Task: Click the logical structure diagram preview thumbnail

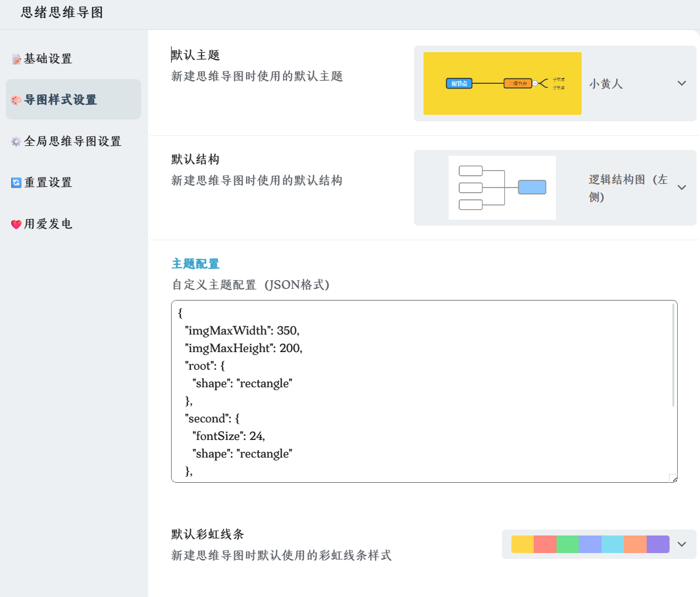Action: pyautogui.click(x=502, y=187)
